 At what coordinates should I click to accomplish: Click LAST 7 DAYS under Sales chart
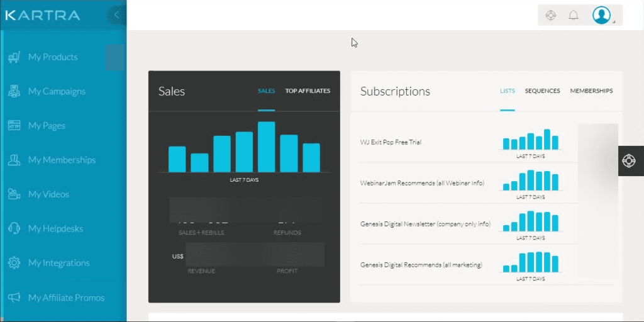(x=244, y=180)
